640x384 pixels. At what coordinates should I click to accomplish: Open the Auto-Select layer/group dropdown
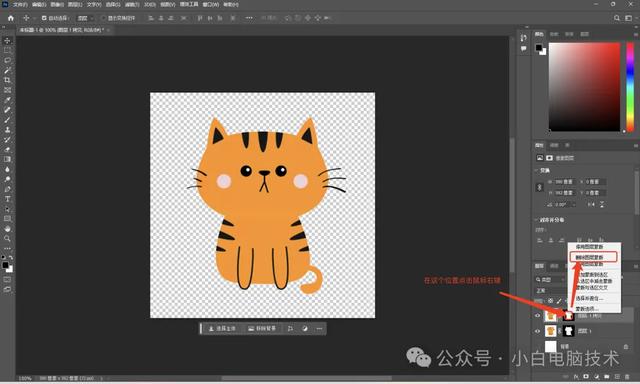(x=86, y=18)
